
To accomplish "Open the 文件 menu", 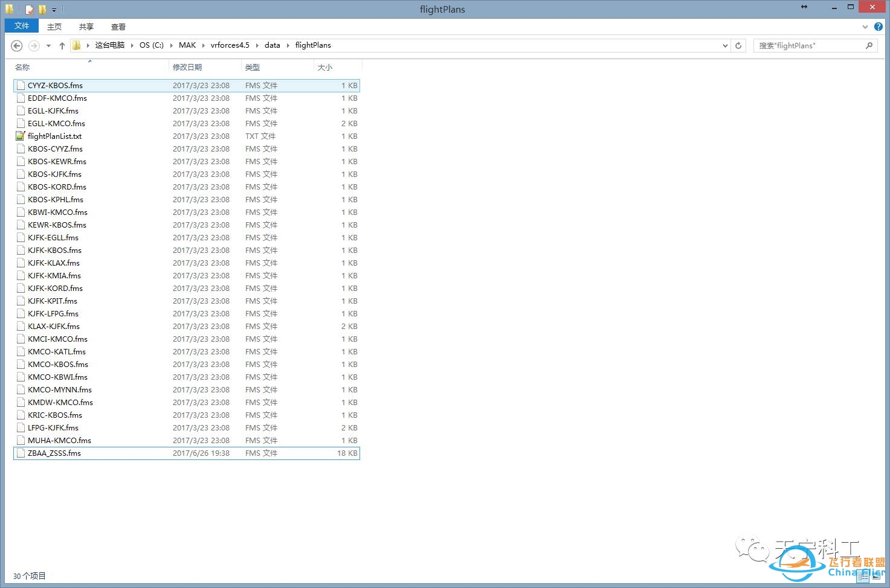I will [22, 26].
